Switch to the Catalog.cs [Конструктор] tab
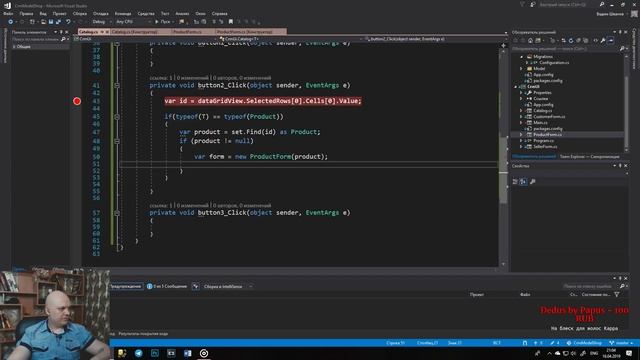640x360 pixels. (135, 31)
